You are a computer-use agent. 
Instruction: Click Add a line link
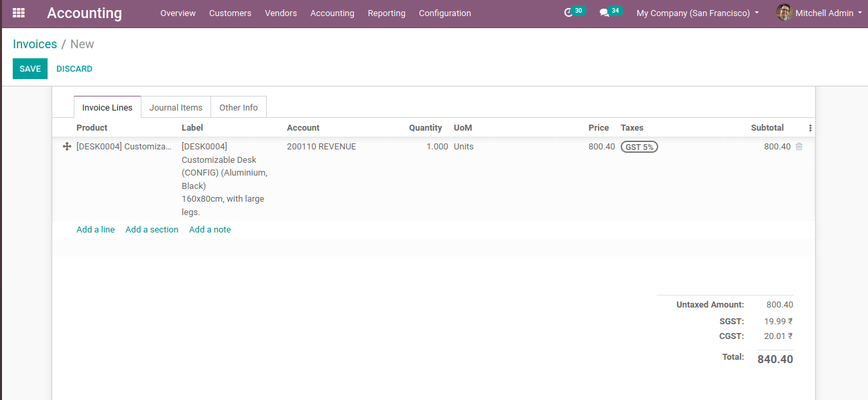(95, 230)
